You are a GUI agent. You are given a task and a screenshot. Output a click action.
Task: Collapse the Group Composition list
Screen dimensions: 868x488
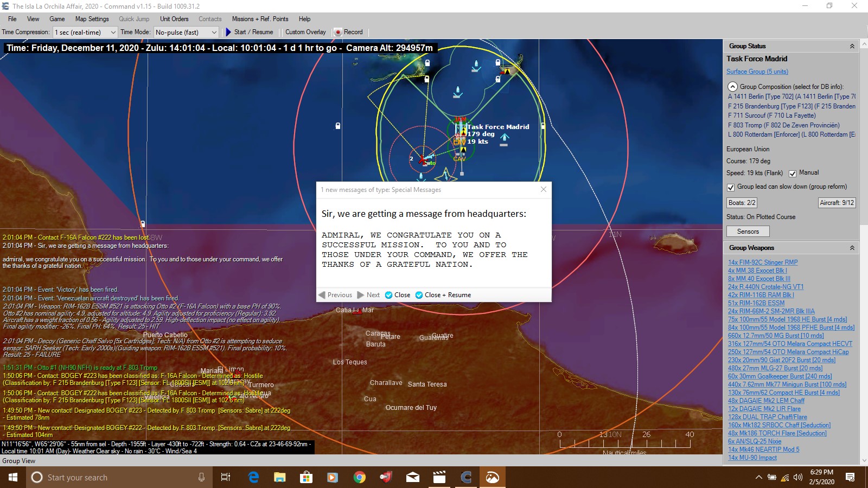(x=732, y=87)
